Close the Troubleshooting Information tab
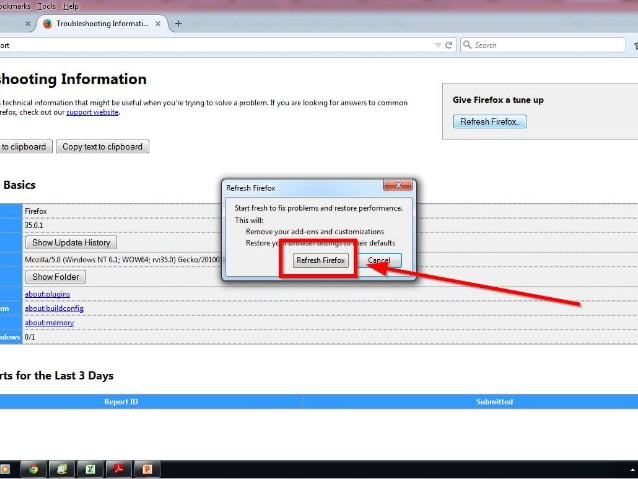 point(158,24)
